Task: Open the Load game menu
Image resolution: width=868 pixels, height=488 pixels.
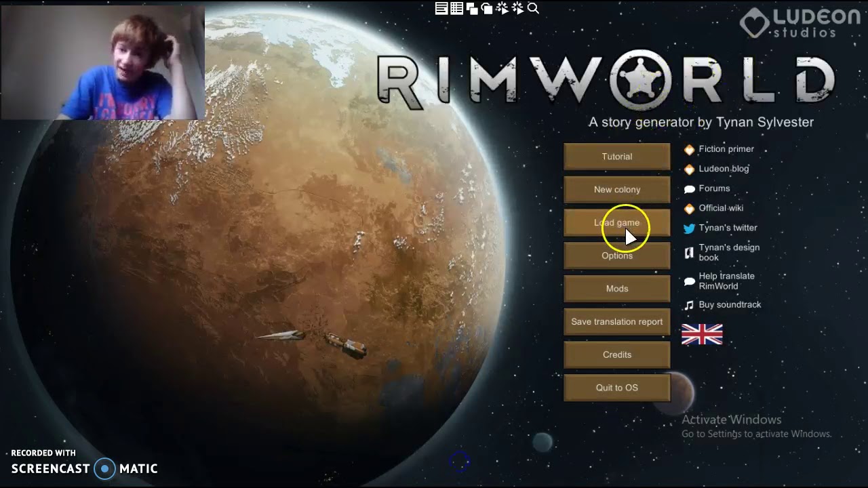Action: tap(617, 223)
